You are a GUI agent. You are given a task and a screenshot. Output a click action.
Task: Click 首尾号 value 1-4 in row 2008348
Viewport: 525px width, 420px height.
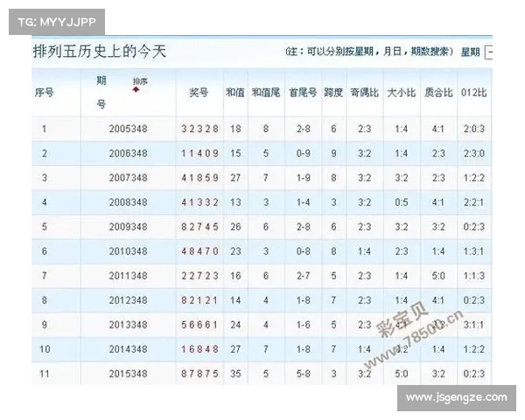click(303, 202)
